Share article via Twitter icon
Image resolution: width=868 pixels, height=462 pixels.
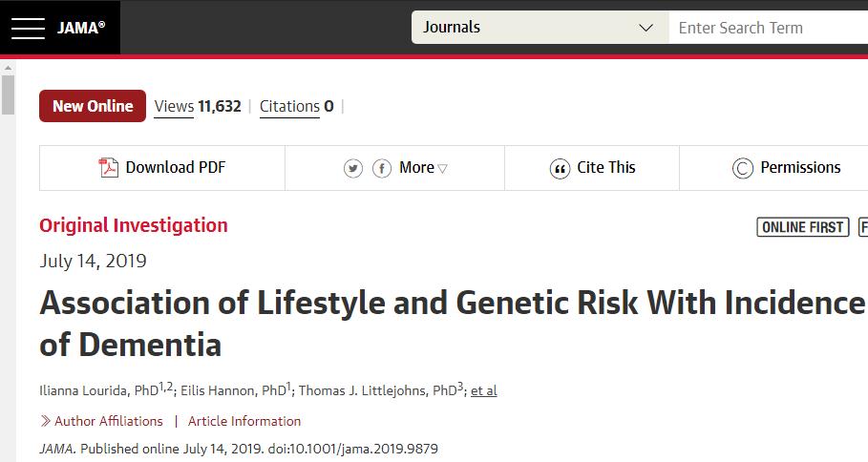coord(353,168)
